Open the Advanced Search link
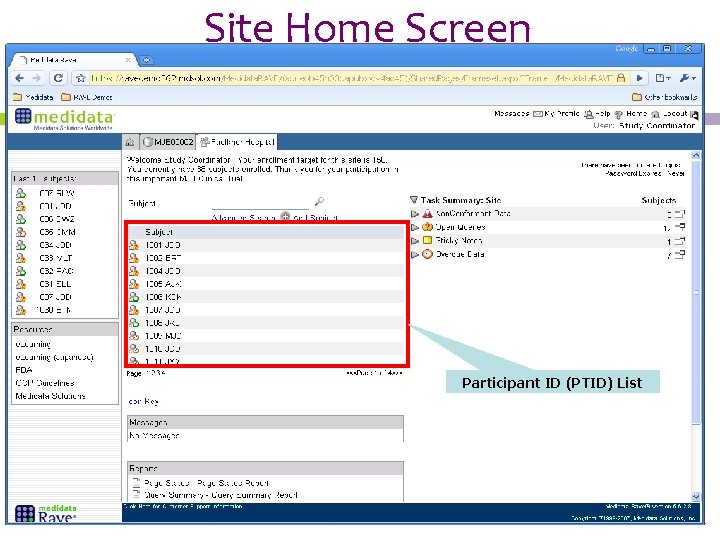Viewport: 720px width, 540px height. [x=243, y=218]
